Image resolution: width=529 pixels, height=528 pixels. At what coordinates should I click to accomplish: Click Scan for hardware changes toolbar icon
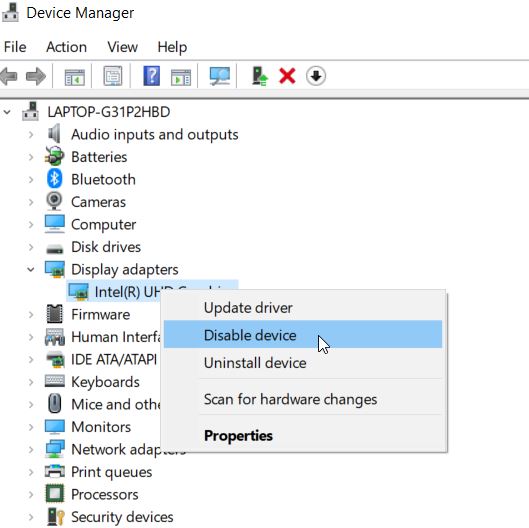tap(220, 76)
